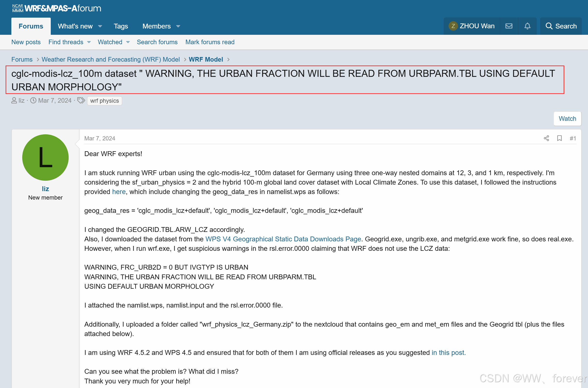This screenshot has height=388, width=588.
Task: Open the alerts bell icon
Action: (x=527, y=26)
